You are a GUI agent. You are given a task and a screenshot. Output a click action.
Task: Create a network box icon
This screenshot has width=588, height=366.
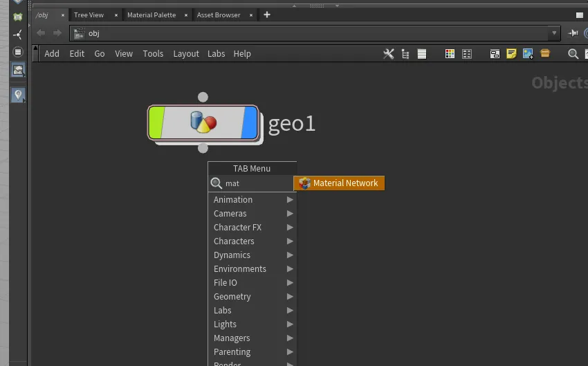(495, 54)
